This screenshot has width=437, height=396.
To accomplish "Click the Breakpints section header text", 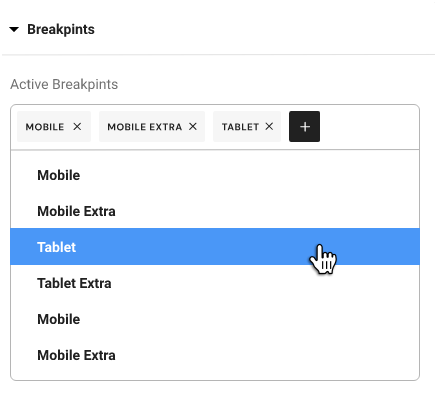I will coord(61,29).
